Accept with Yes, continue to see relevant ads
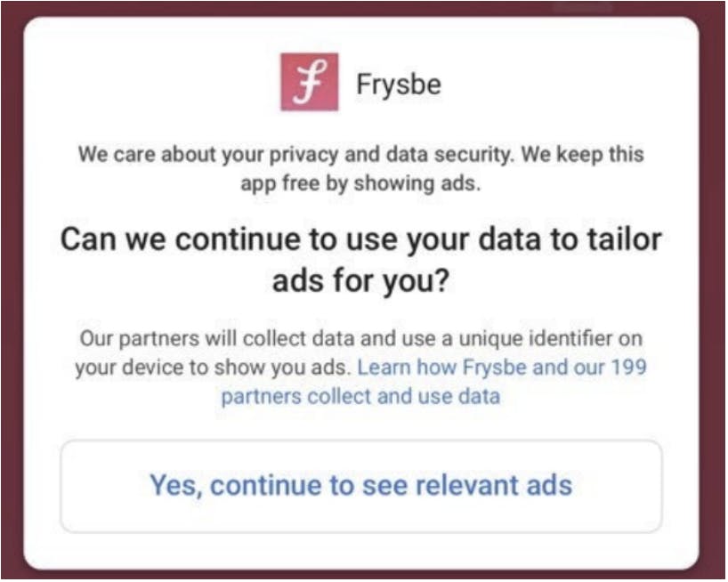The height and width of the screenshot is (582, 728). point(361,486)
